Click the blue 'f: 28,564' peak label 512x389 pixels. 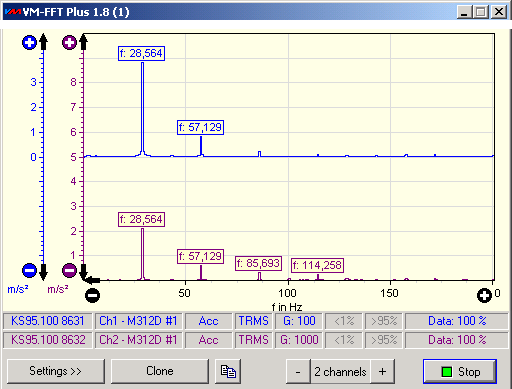[141, 53]
